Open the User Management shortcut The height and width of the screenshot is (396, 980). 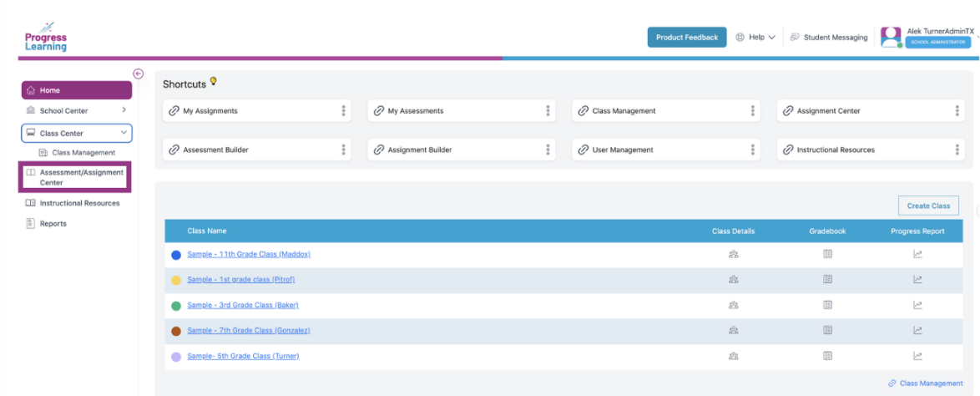click(666, 150)
